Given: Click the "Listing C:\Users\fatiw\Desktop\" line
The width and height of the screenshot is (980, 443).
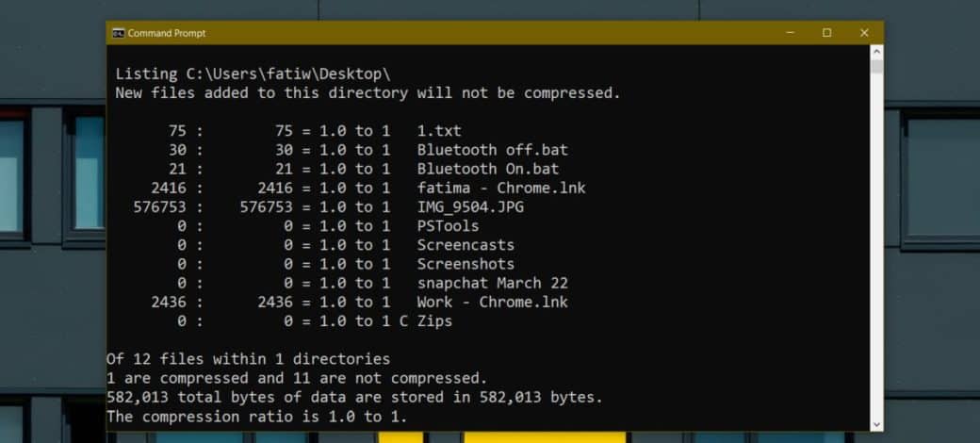Looking at the screenshot, I should [x=253, y=74].
